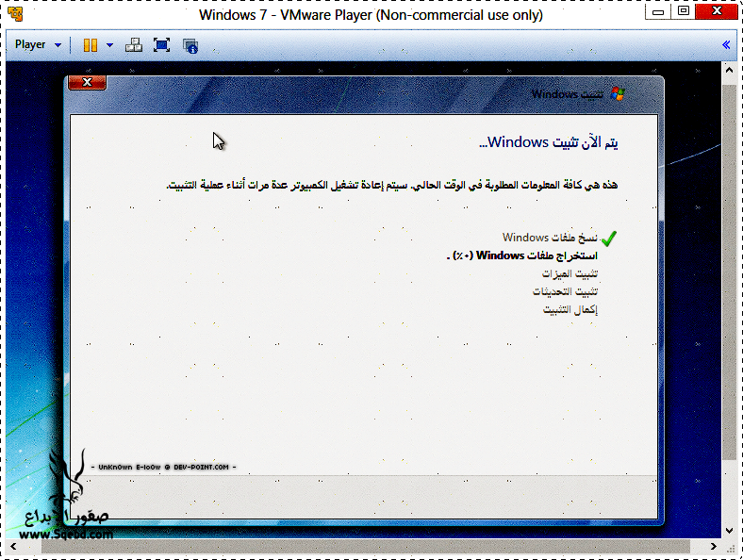This screenshot has height=560, width=743.
Task: Click right arrow of horizontal scrollbar
Action: [714, 546]
